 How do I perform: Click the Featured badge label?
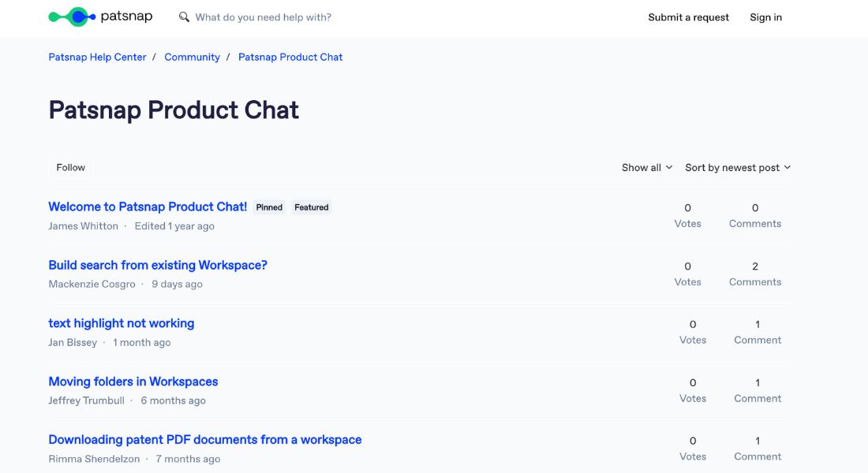click(x=312, y=207)
